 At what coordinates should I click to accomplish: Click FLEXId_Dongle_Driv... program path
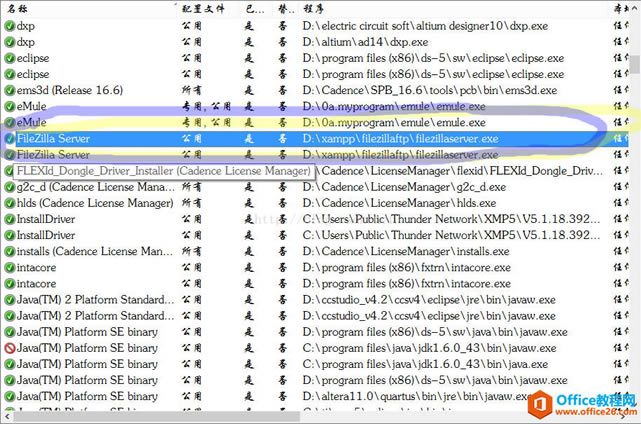459,171
